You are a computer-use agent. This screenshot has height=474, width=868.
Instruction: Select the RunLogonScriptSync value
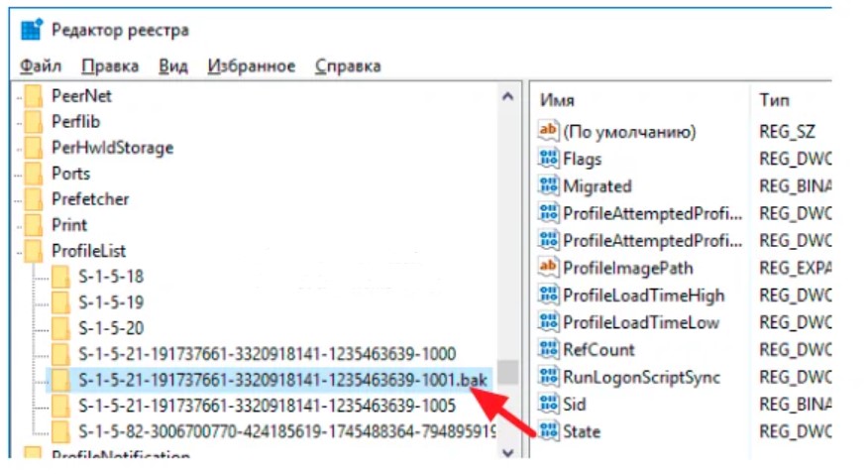(x=641, y=377)
